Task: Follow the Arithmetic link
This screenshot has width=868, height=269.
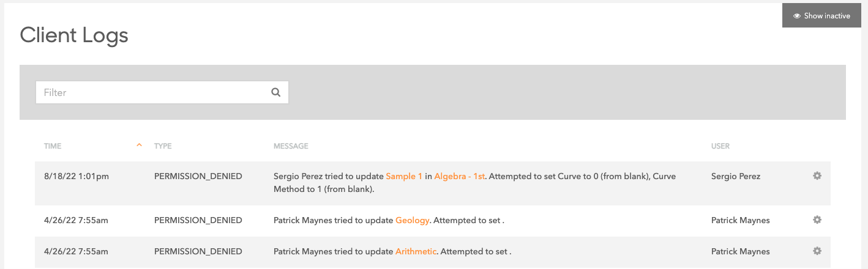Action: click(416, 252)
